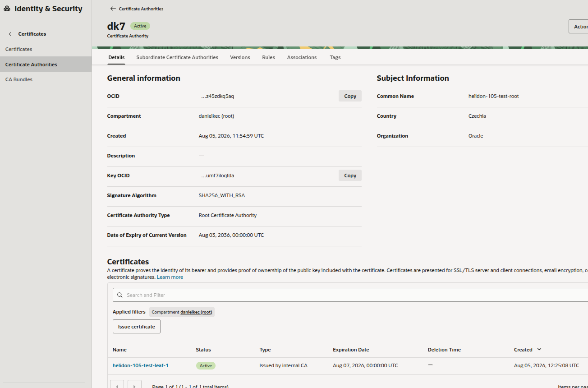The image size is (588, 388).
Task: Click the Issued by internal CA cell
Action: [283, 365]
